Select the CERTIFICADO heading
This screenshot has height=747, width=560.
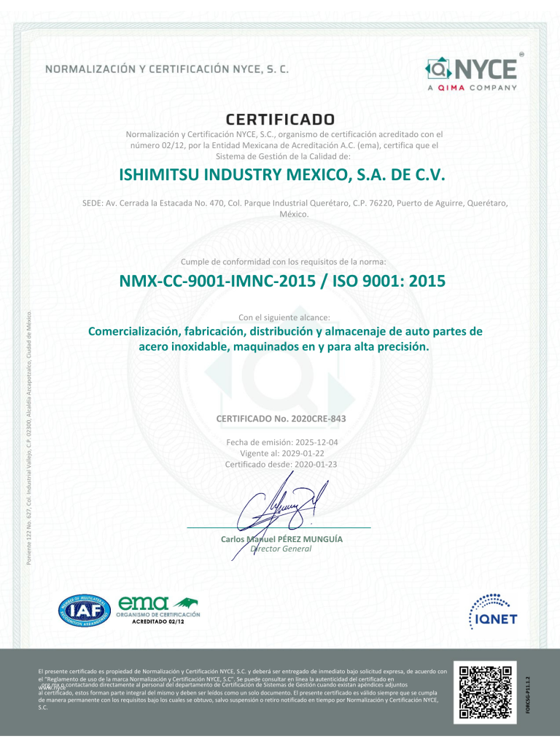coord(280,118)
